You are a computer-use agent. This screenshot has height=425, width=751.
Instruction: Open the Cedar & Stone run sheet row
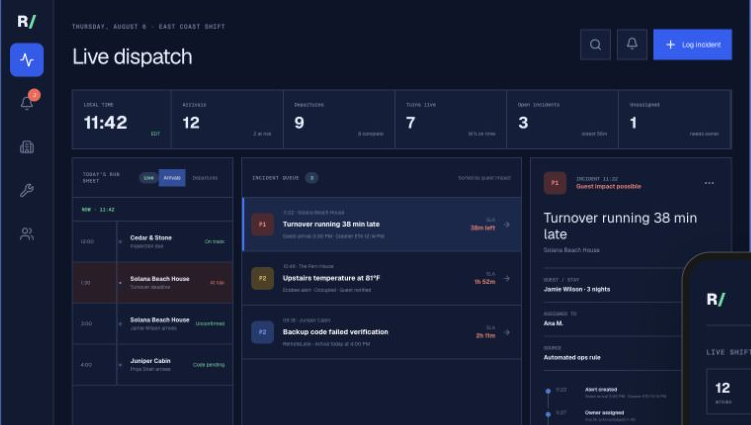tap(152, 241)
